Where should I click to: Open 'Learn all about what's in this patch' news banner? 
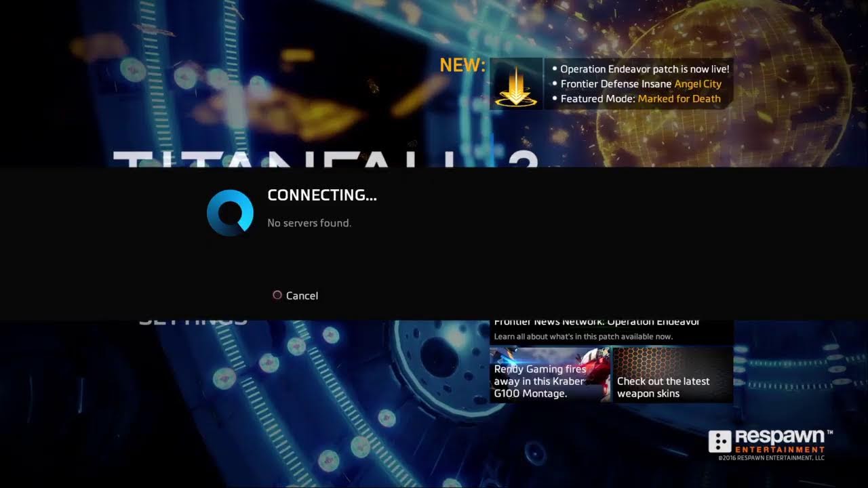(611, 331)
